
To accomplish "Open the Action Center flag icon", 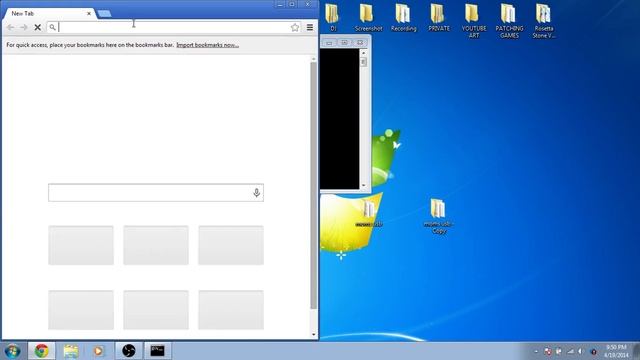I will coord(559,351).
